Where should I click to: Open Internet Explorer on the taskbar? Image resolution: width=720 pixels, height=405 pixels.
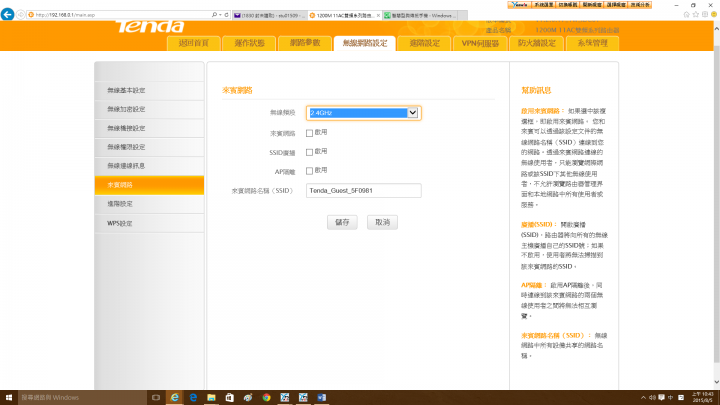click(174, 398)
